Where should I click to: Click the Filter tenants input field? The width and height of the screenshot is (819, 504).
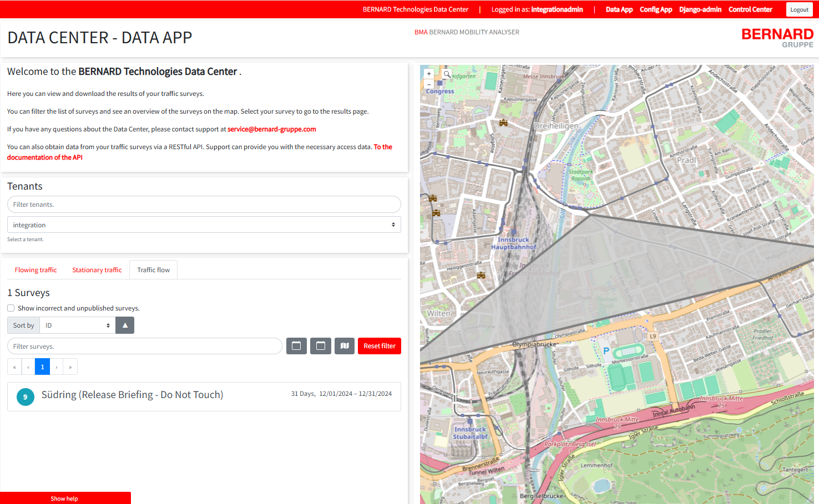tap(204, 205)
